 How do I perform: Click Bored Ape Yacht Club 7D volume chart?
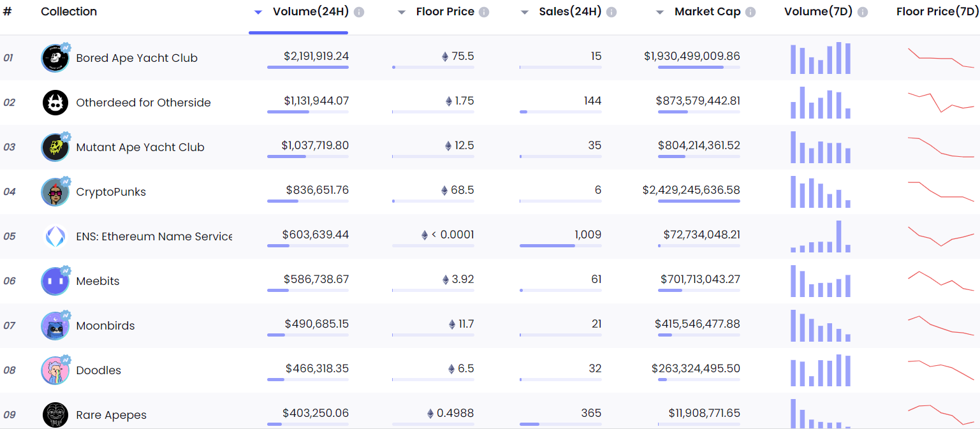(x=821, y=58)
